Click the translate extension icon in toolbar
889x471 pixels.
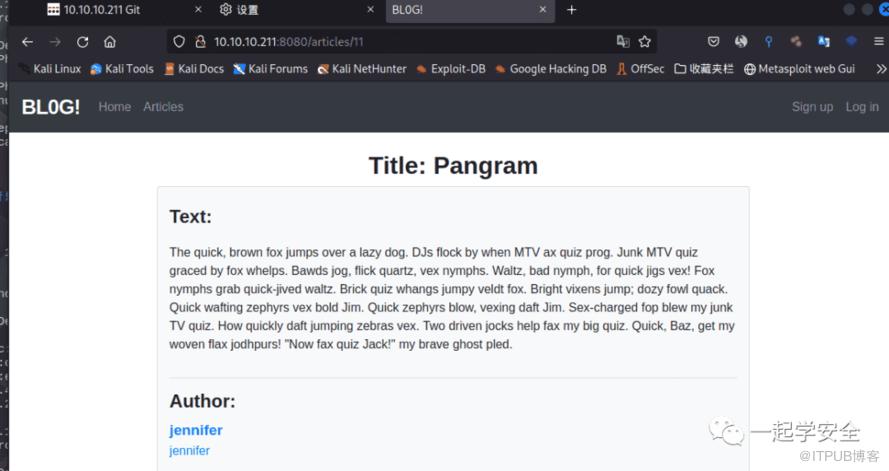[824, 41]
